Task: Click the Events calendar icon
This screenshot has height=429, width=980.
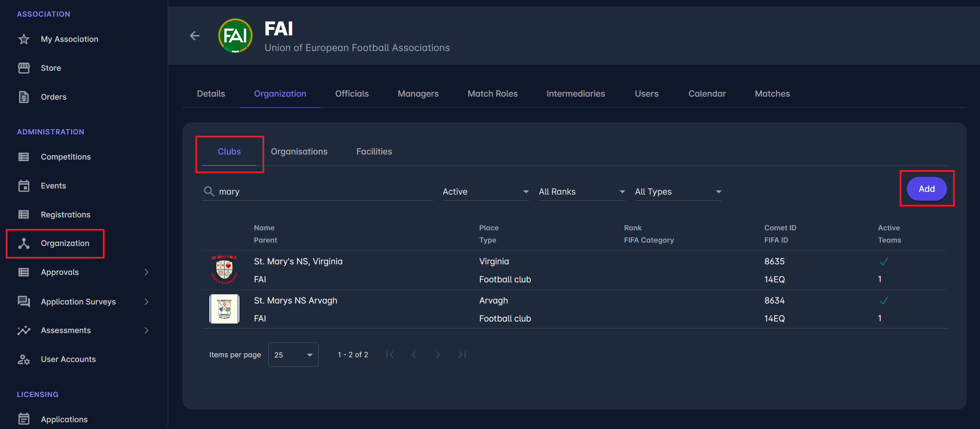Action: [23, 185]
